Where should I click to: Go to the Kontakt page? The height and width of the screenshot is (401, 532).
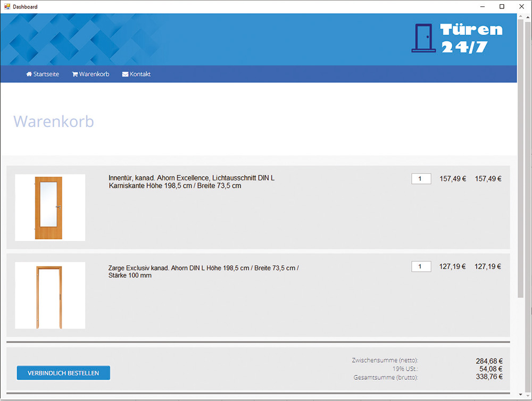140,74
